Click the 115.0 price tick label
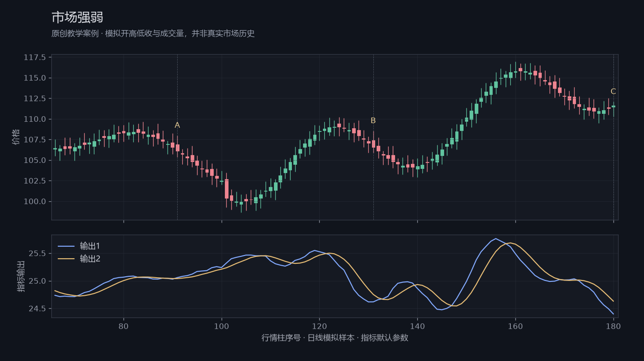 [35, 78]
